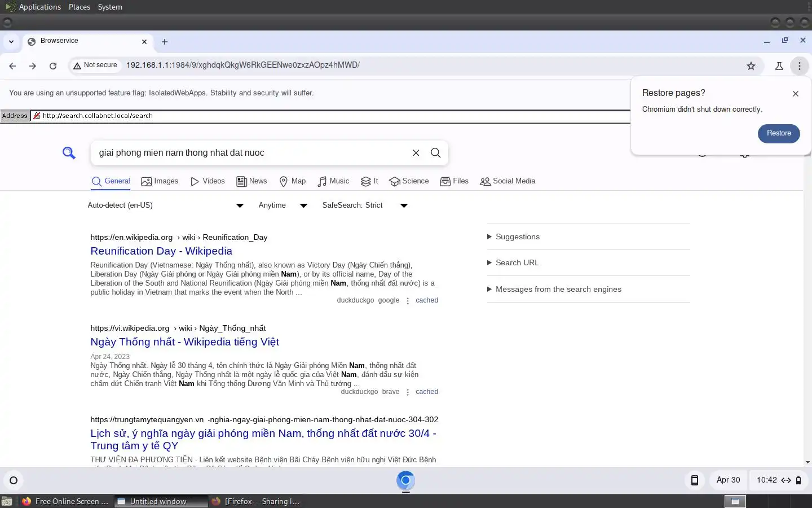Submit search with the magnifier button
The height and width of the screenshot is (508, 812).
click(436, 153)
